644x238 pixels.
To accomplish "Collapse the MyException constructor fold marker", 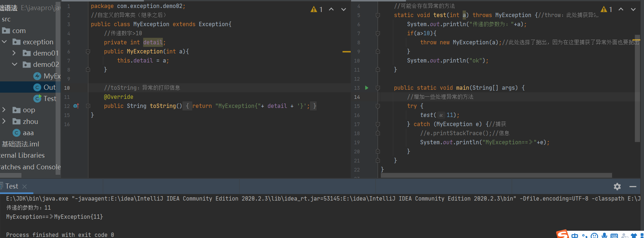I will [88, 52].
